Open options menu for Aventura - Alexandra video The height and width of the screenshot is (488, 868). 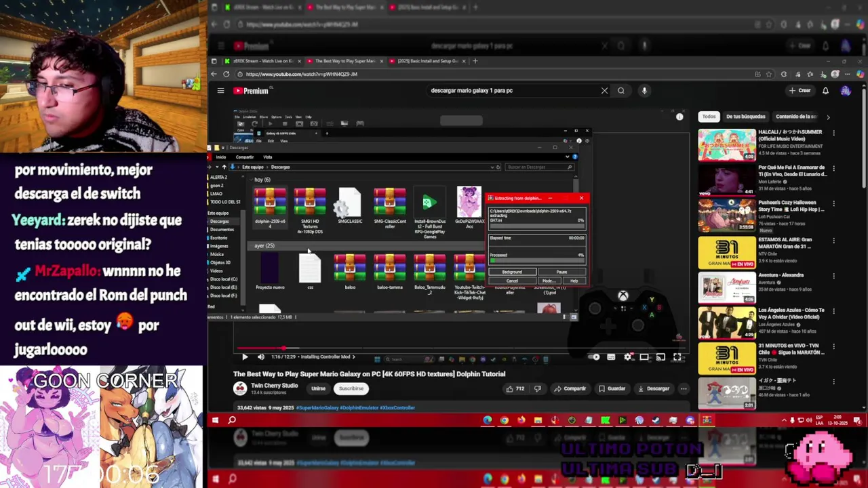click(834, 276)
